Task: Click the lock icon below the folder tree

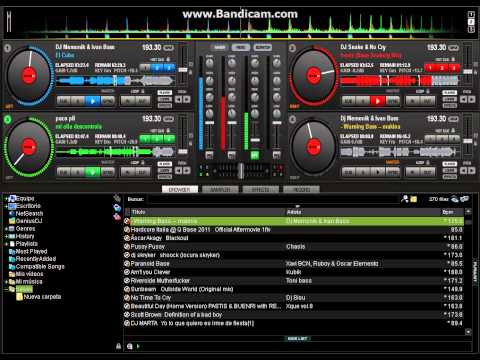Action: tap(118, 346)
